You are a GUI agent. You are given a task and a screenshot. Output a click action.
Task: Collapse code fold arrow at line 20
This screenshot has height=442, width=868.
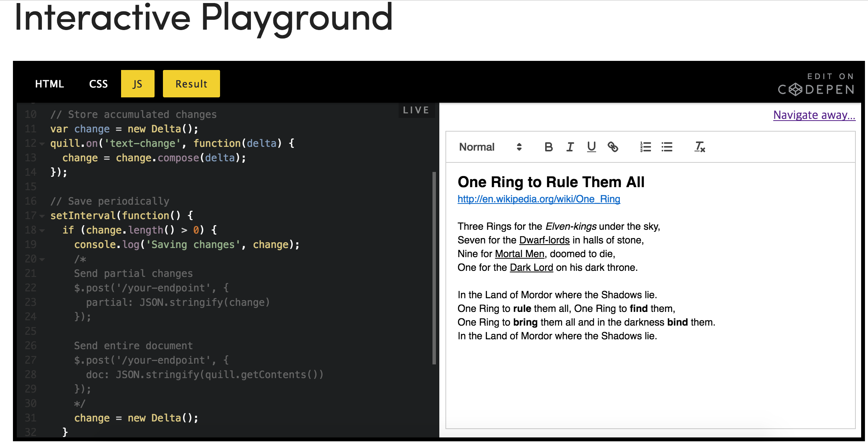tap(42, 259)
